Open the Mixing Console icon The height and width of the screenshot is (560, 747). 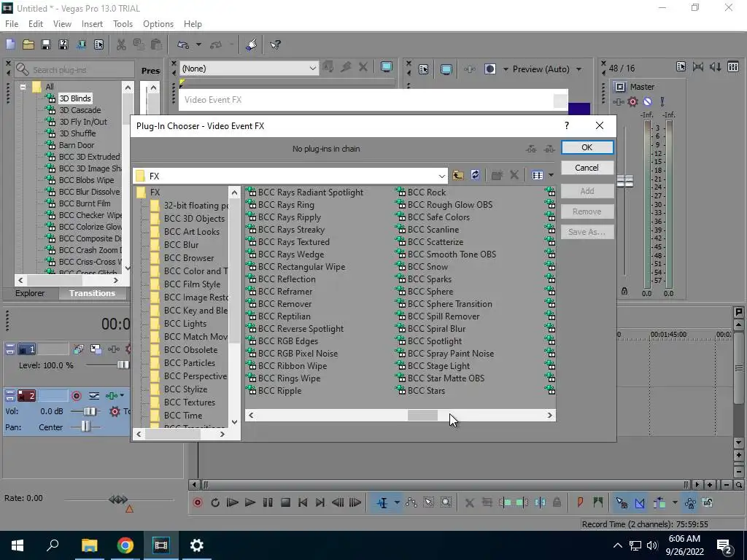[733, 67]
